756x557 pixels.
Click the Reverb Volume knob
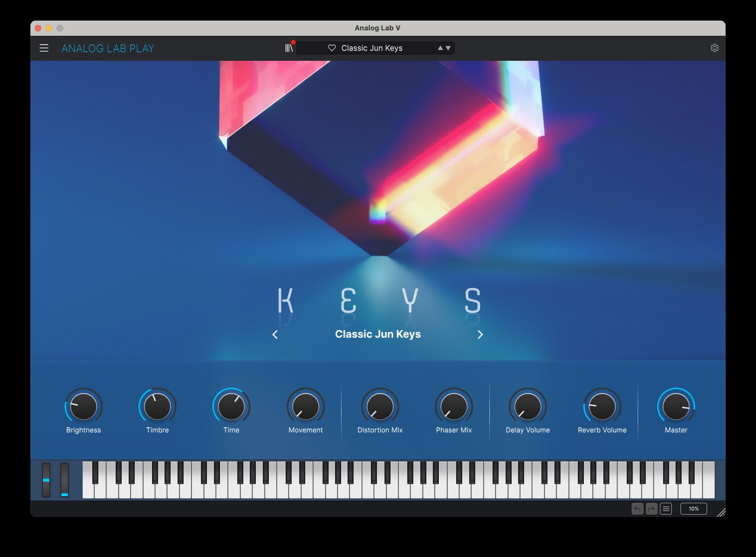(602, 406)
